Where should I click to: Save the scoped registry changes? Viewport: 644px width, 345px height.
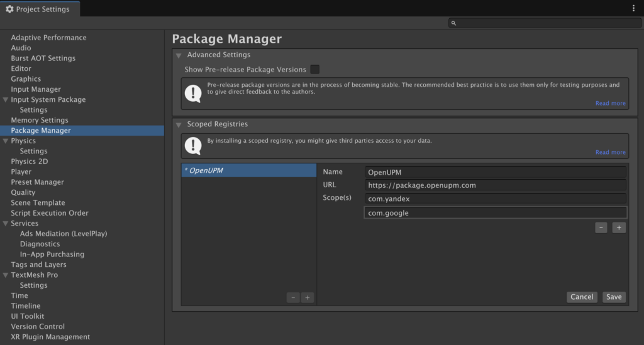[614, 297]
